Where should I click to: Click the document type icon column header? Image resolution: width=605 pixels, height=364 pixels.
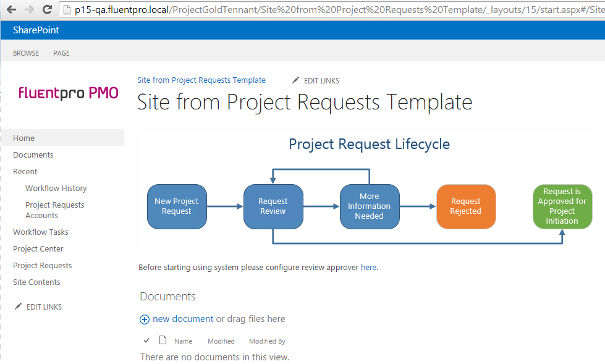pos(163,340)
